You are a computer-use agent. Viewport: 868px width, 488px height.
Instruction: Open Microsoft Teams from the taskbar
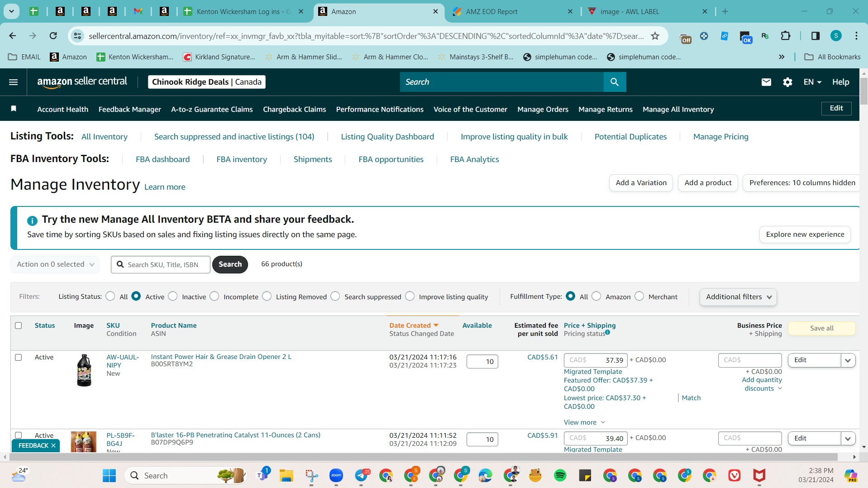pos(263,474)
